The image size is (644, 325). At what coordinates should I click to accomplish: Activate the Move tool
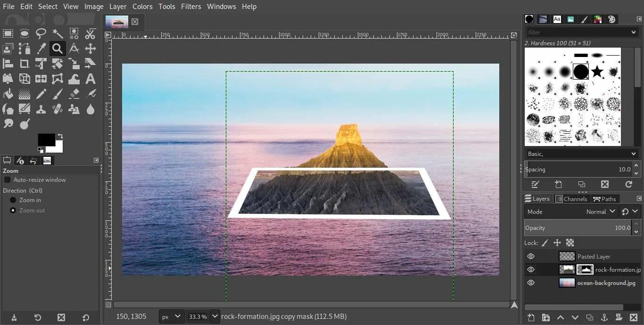tap(91, 49)
